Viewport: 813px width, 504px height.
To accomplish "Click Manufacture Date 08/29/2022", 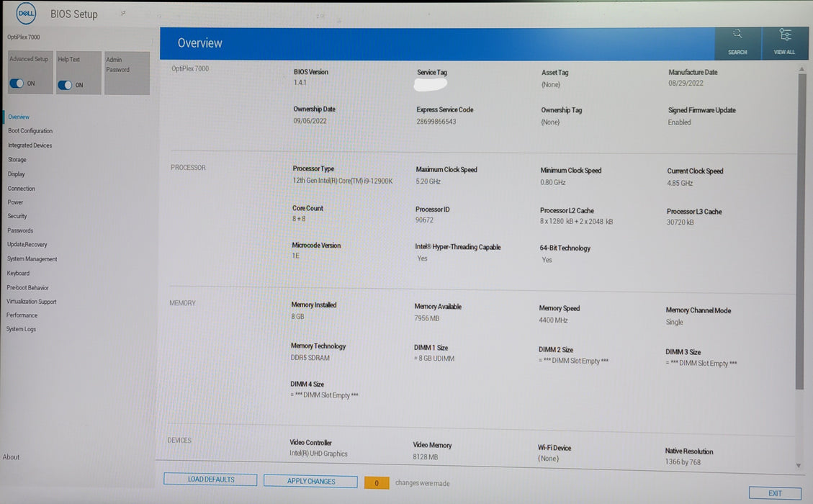I will point(686,84).
